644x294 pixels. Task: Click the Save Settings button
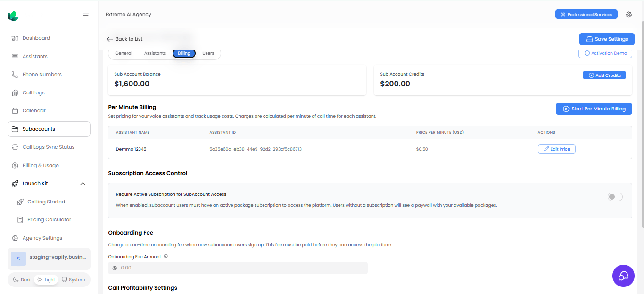coord(607,39)
